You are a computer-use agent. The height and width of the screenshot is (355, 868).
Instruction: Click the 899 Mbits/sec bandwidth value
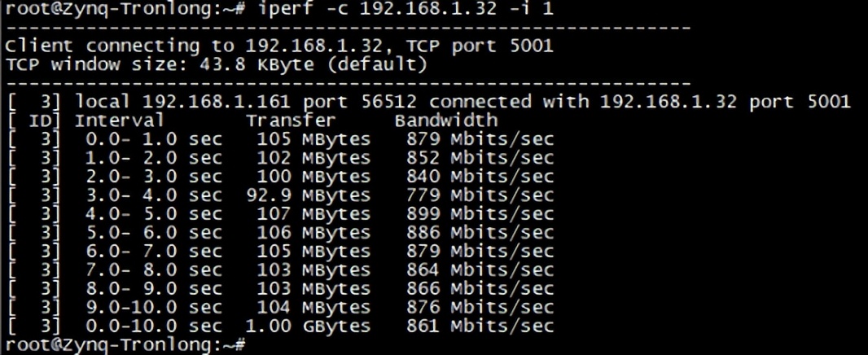[480, 214]
